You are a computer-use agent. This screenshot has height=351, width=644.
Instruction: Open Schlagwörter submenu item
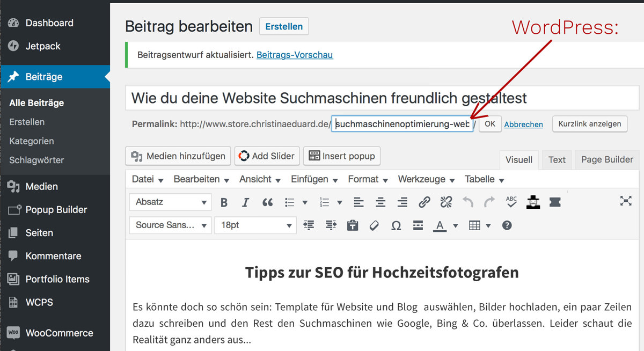pos(36,160)
